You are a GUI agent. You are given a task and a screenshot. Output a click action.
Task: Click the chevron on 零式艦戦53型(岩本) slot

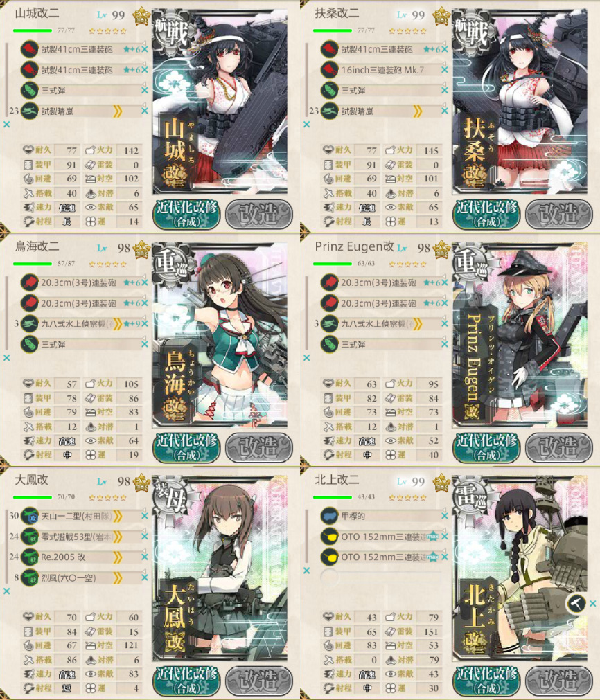118,537
